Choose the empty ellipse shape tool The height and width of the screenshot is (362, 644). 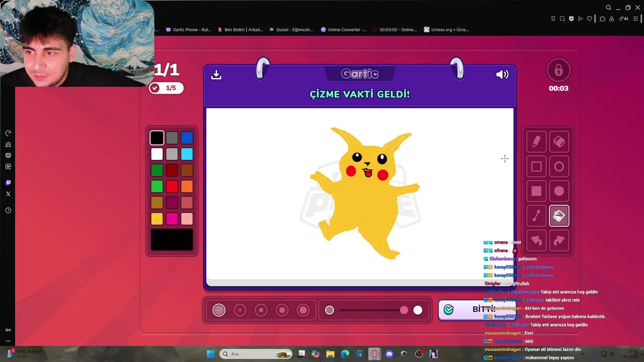[x=559, y=166]
